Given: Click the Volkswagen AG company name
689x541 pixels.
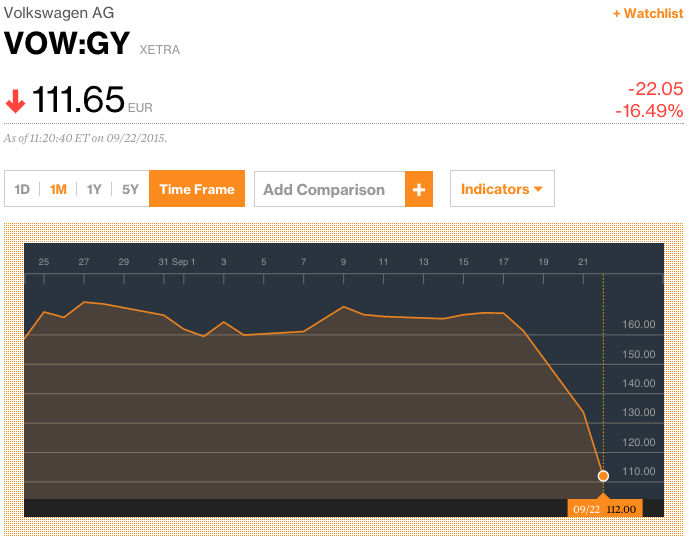Looking at the screenshot, I should coord(59,13).
